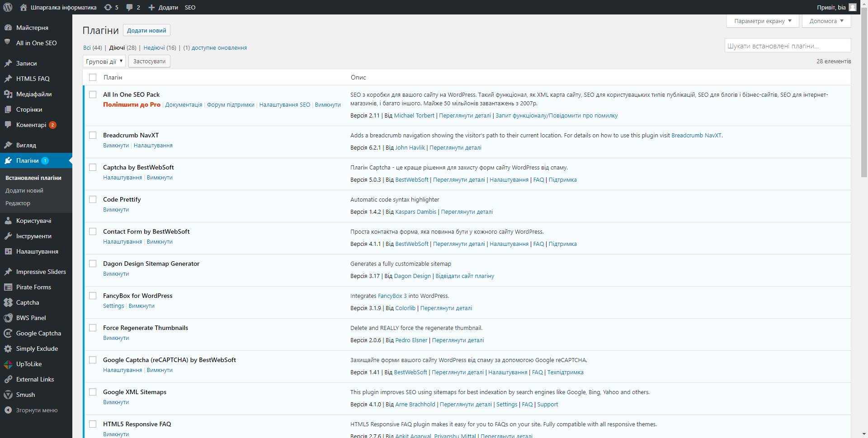
Task: Check the Breadcrumb NavXT checkbox
Action: [x=93, y=135]
